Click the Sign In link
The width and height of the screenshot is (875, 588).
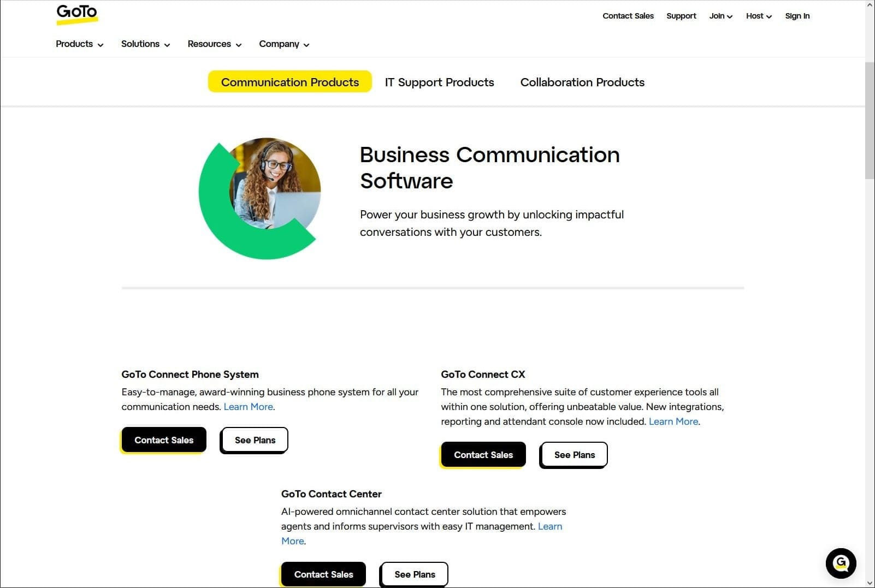(797, 16)
